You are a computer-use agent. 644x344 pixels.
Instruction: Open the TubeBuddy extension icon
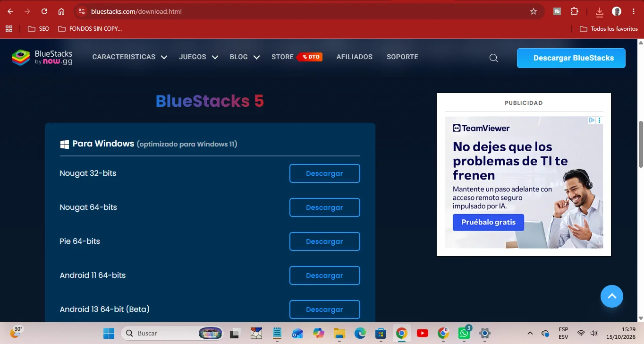coord(557,11)
